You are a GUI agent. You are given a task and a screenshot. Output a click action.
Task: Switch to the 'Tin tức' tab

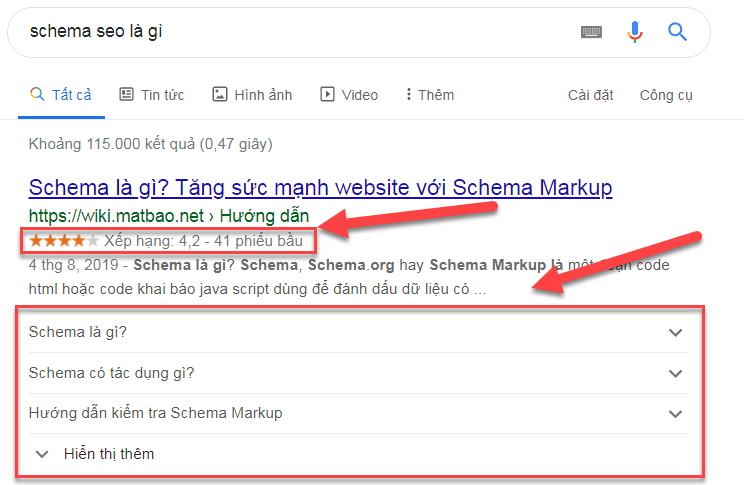tap(151, 95)
